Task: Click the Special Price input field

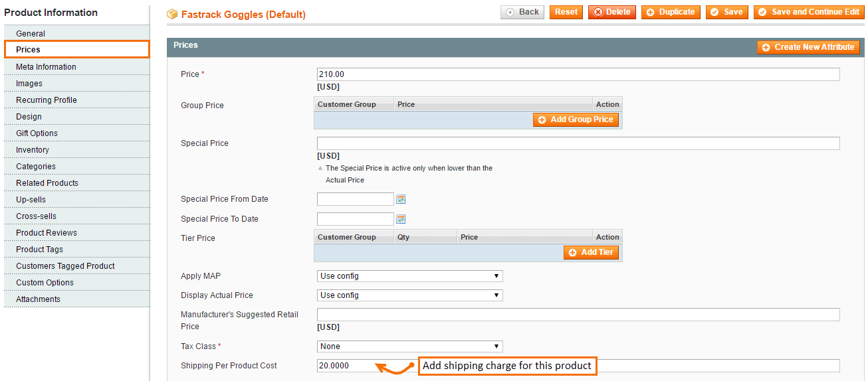Action: click(578, 143)
